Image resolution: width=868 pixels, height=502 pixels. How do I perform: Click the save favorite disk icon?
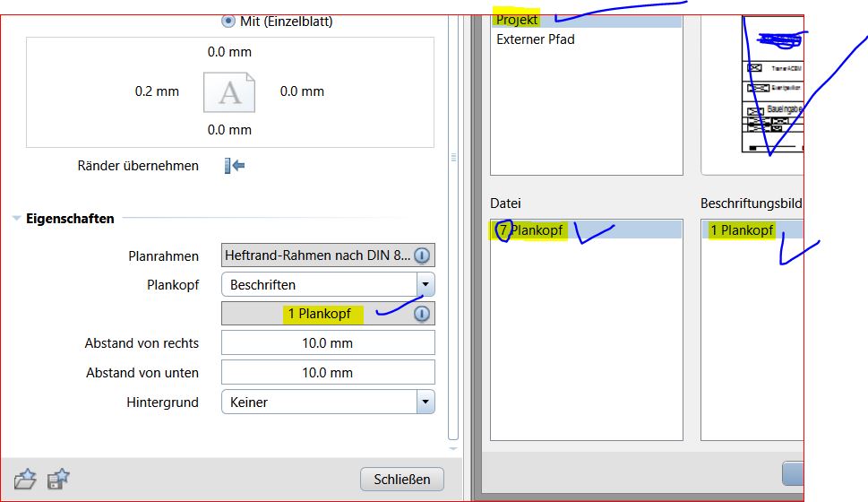coord(58,480)
